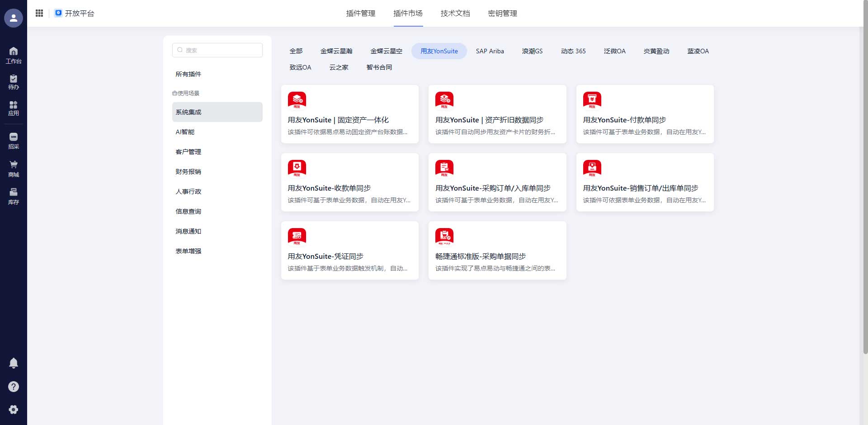This screenshot has width=868, height=425.
Task: Filter by 金蝶云星空 tag
Action: (x=387, y=51)
